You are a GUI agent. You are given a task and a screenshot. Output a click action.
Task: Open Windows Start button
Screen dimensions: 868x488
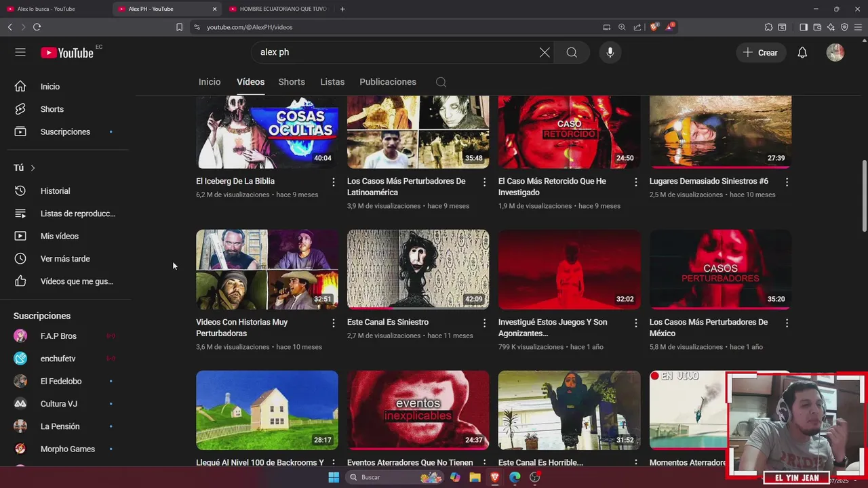pyautogui.click(x=334, y=477)
